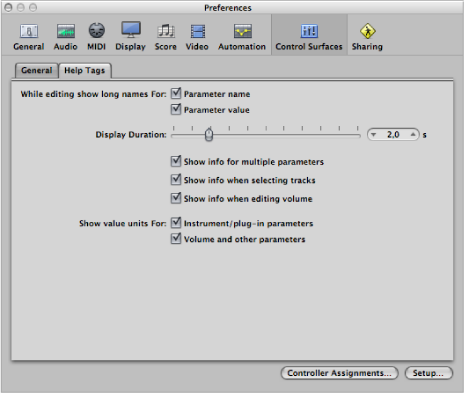Image resolution: width=464 pixels, height=393 pixels.
Task: Switch to the General sub-tab
Action: click(x=37, y=70)
